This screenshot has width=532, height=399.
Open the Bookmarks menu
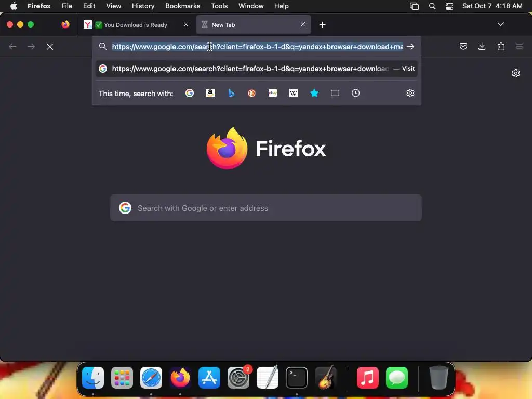(x=182, y=6)
